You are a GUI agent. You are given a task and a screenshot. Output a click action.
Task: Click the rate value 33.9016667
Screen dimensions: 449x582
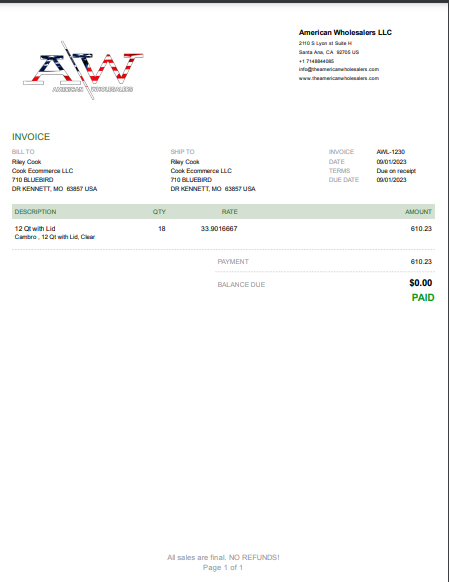coord(219,229)
